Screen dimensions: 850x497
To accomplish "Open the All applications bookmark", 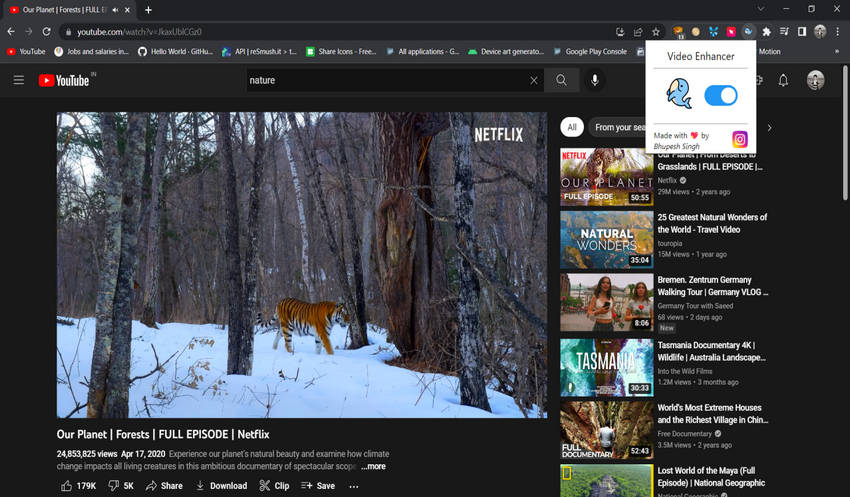I will [423, 51].
